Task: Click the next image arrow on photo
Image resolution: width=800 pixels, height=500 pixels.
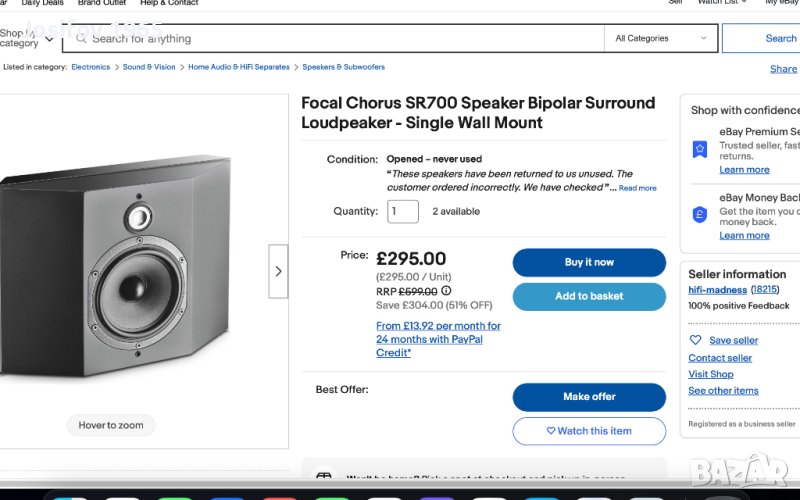Action: (278, 271)
